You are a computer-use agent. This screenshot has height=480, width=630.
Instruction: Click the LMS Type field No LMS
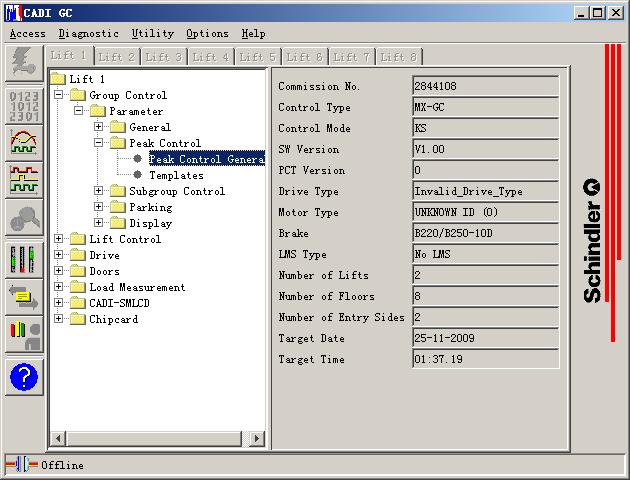[485, 254]
